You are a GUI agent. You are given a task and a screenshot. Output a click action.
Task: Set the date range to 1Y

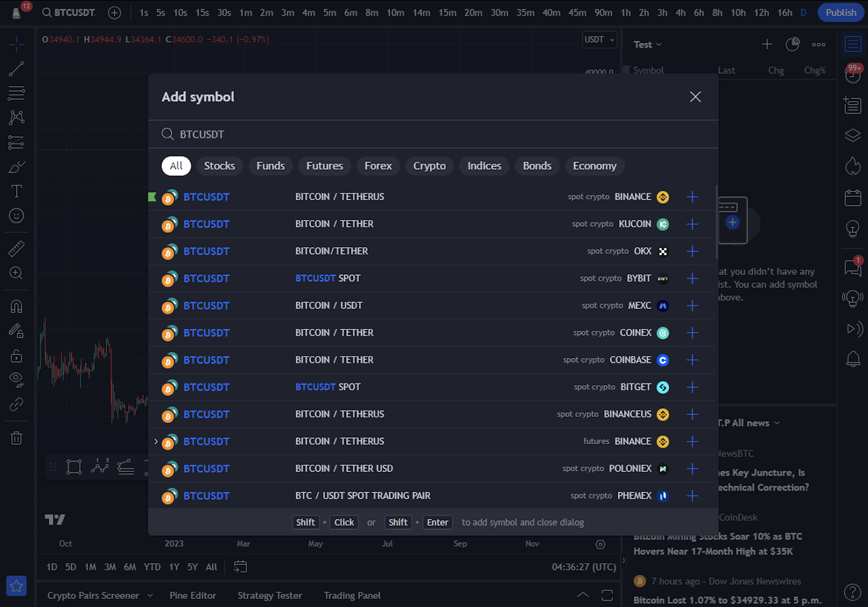(175, 567)
